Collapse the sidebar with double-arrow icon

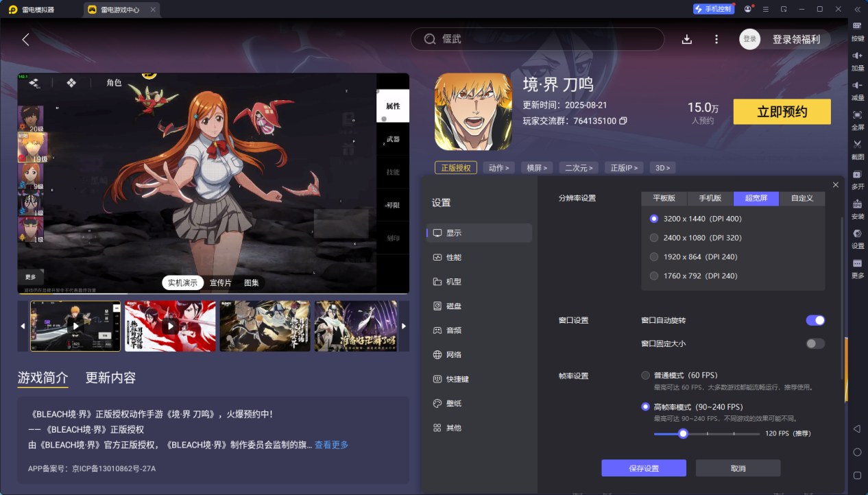coord(856,9)
